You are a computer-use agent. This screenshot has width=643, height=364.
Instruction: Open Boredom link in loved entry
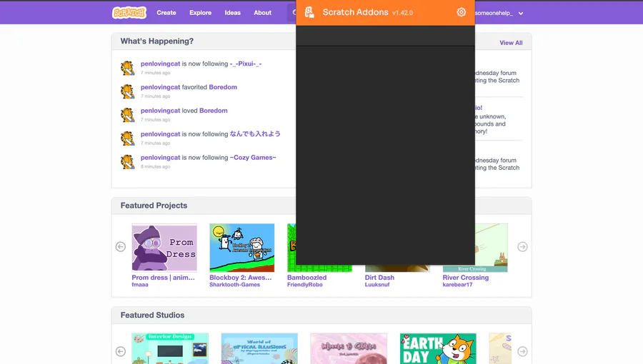pos(213,110)
